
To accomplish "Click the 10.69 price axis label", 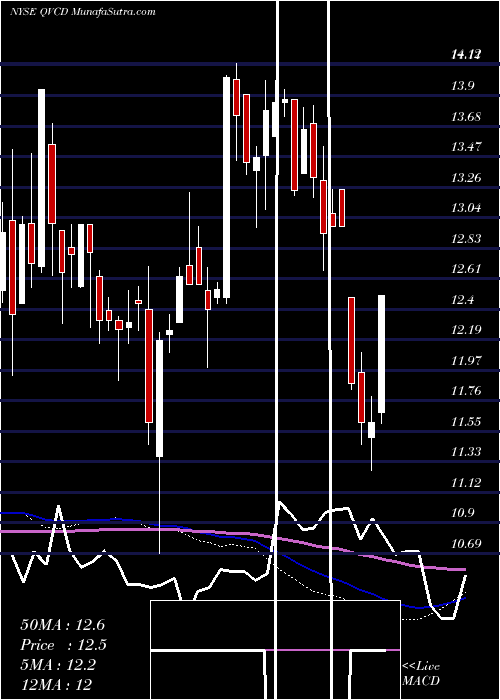I will (x=466, y=543).
